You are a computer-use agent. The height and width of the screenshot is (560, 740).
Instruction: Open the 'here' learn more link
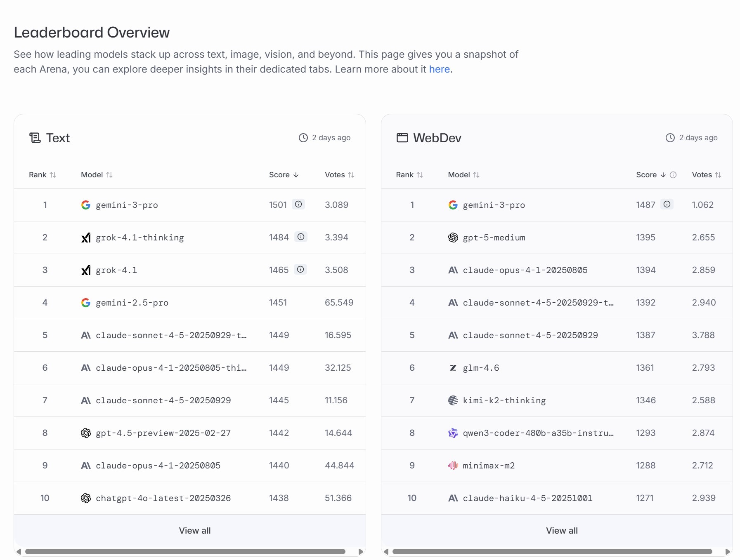click(x=439, y=69)
